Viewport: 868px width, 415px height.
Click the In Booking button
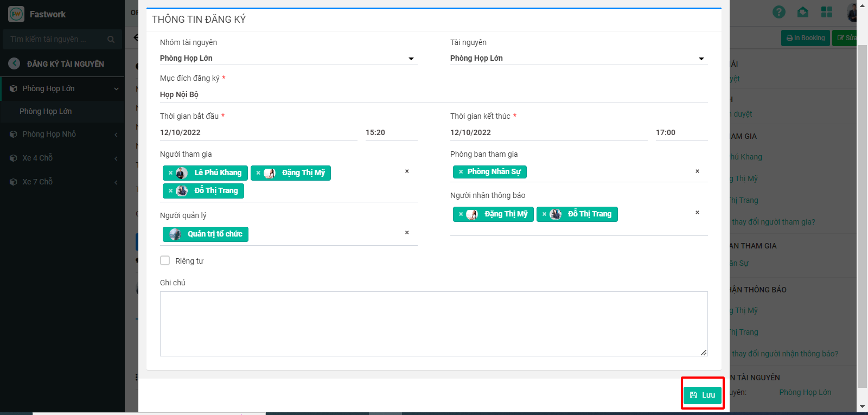click(x=805, y=38)
